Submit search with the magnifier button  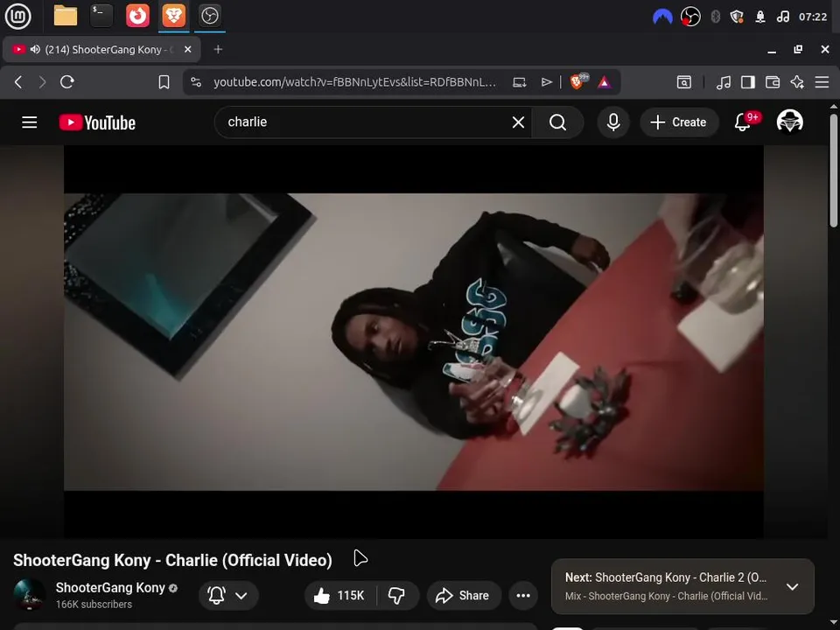557,122
